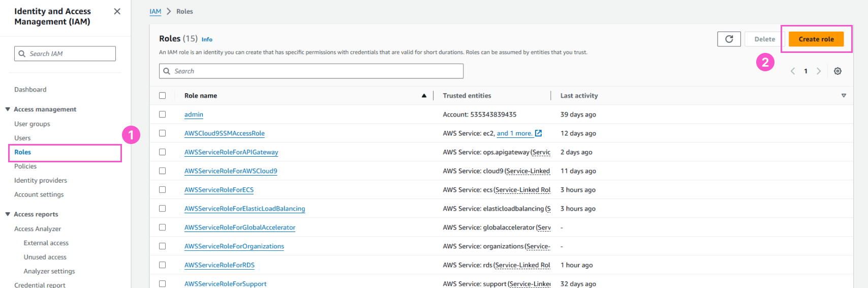Select Roles in the sidebar

(x=22, y=152)
